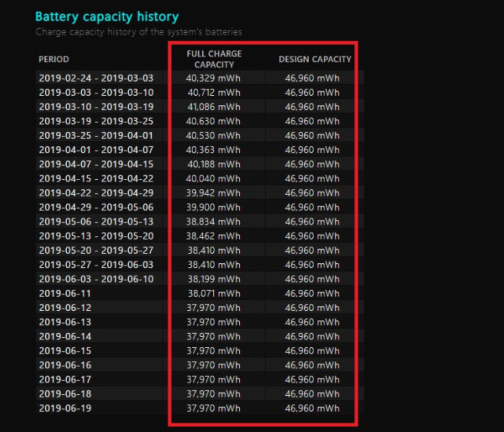Select the 2019-02-24 - 2019-03-03 period cell
The width and height of the screenshot is (504, 432).
[x=96, y=78]
